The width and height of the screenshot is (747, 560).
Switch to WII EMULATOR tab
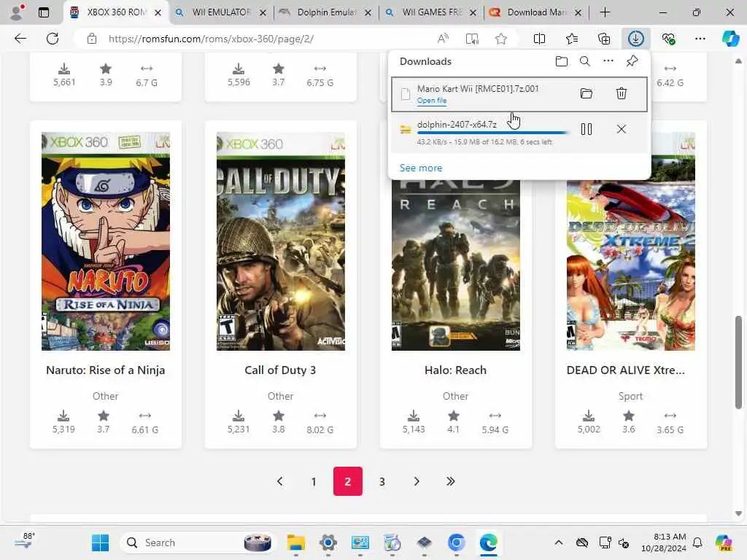[220, 12]
